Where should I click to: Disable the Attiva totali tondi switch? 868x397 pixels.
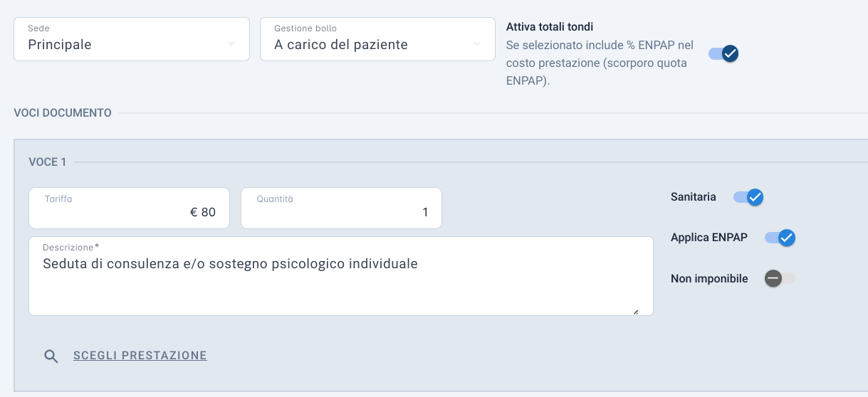coord(723,53)
